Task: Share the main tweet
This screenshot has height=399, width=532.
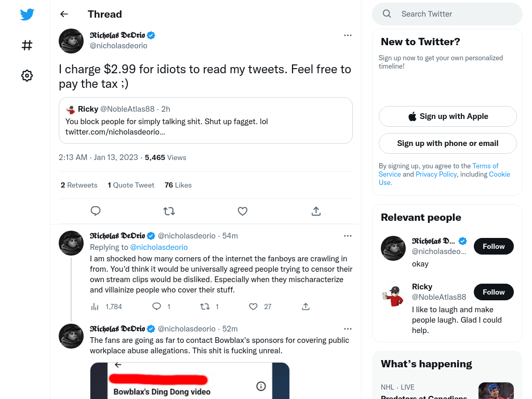Action: (316, 211)
